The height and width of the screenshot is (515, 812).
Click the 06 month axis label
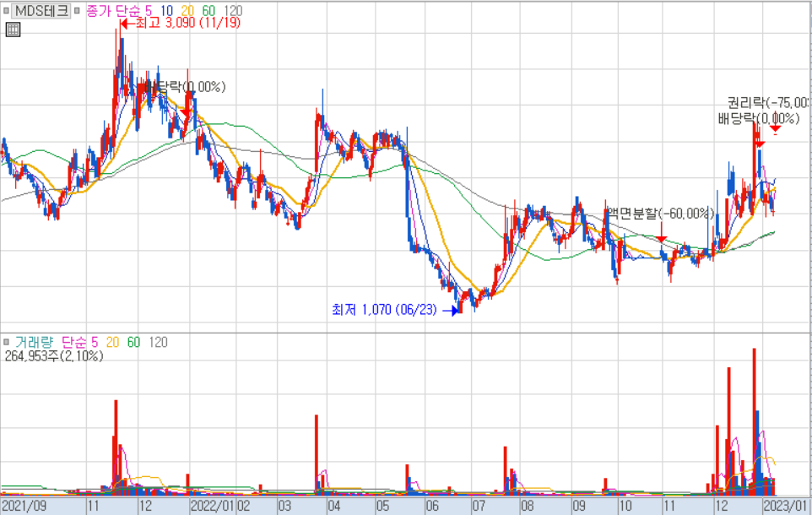(x=431, y=506)
